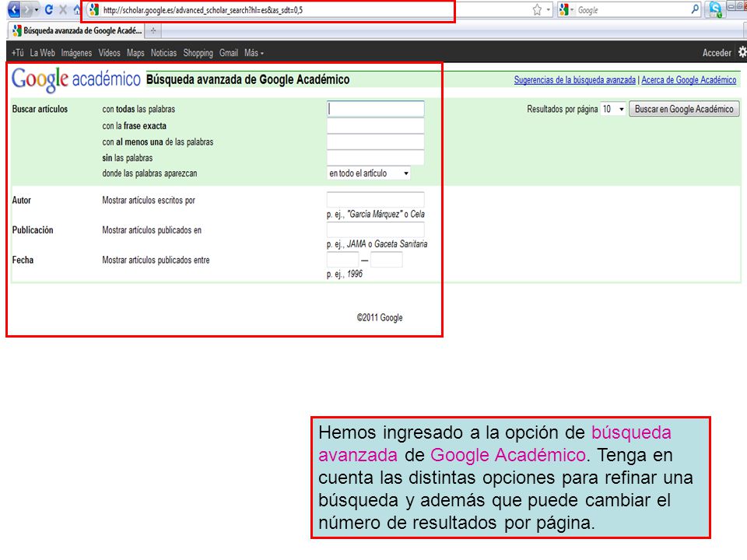Click the 'con todas las palabras' field
747x560 pixels.
375,109
